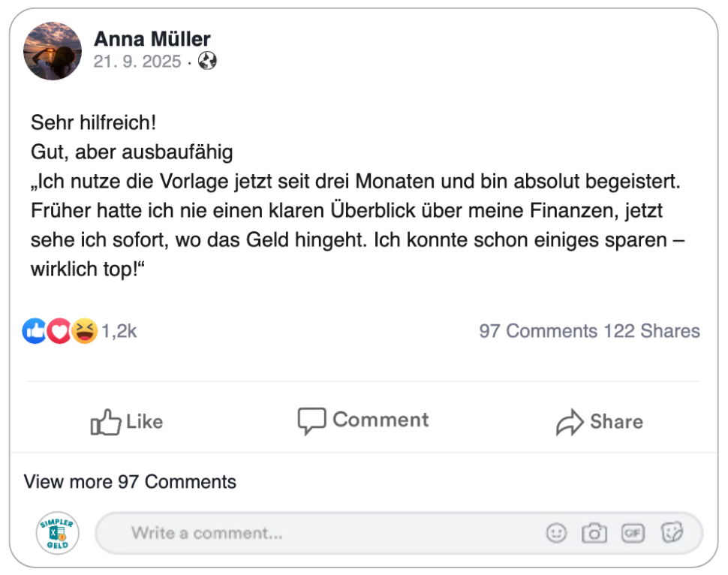
Task: Expand View more 97 Comments
Action: tap(130, 481)
